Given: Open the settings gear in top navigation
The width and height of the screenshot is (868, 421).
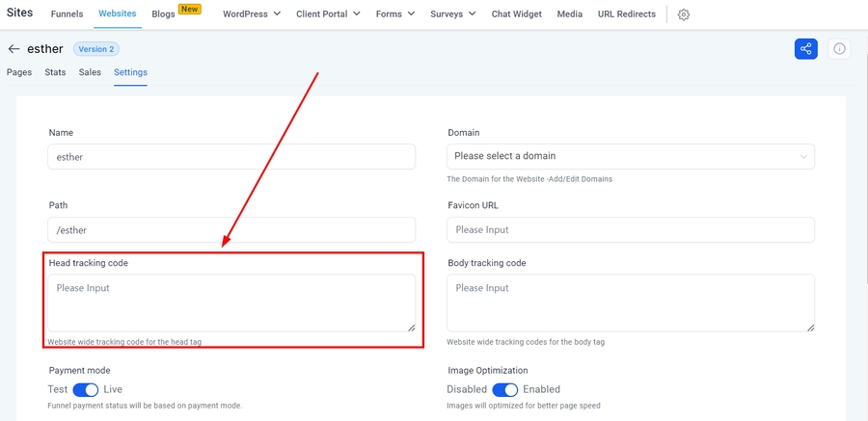Looking at the screenshot, I should point(684,14).
